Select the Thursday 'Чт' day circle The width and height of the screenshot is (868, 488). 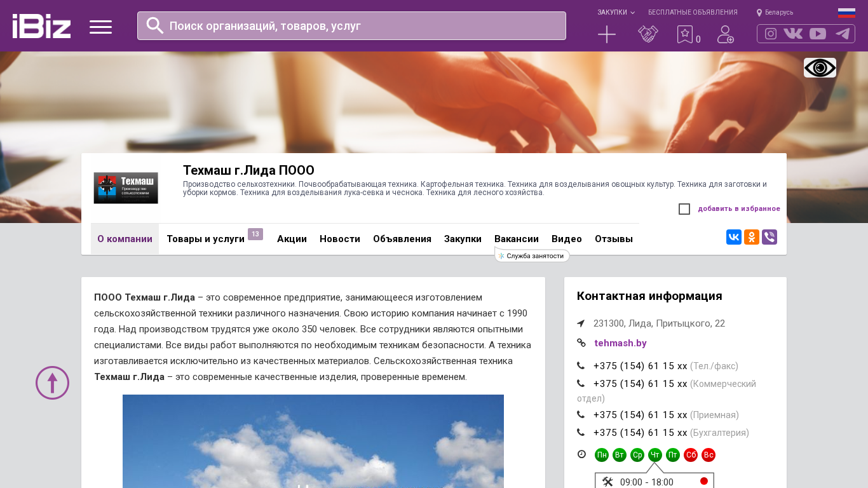coord(655,455)
